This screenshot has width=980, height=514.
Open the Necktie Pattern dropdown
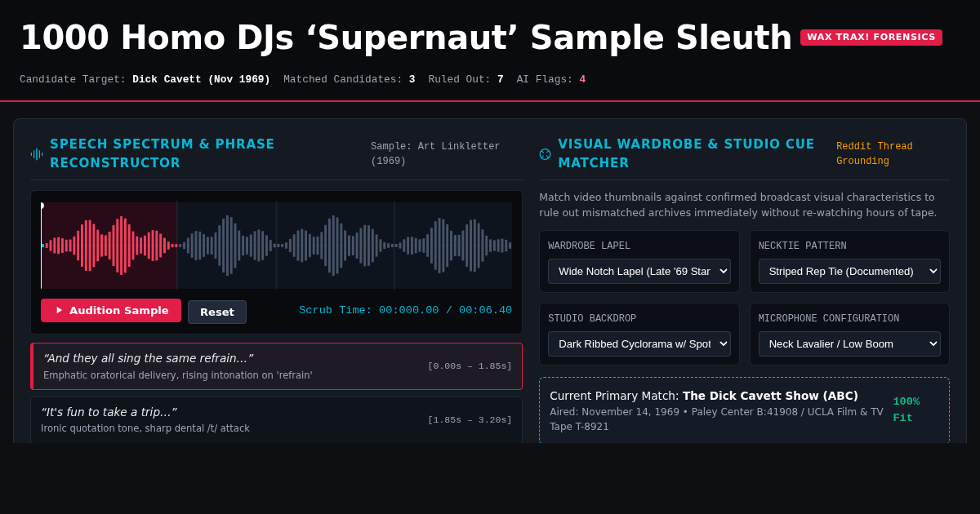click(849, 271)
